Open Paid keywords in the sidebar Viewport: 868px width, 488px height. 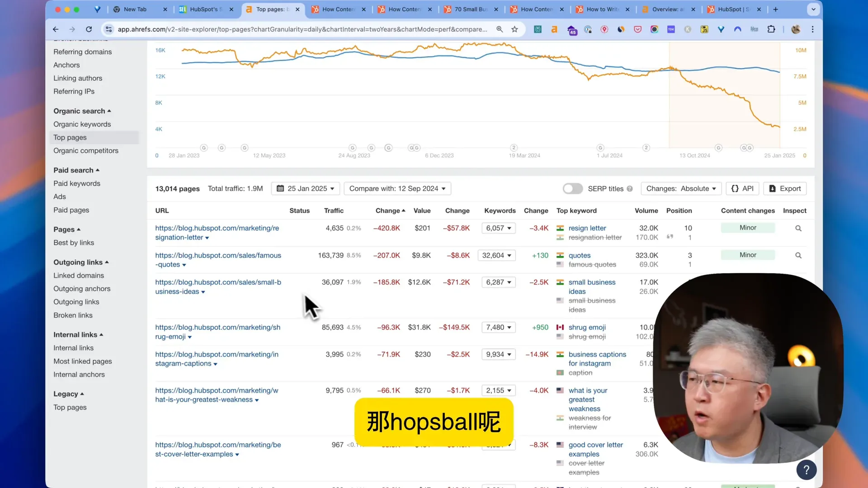click(77, 183)
